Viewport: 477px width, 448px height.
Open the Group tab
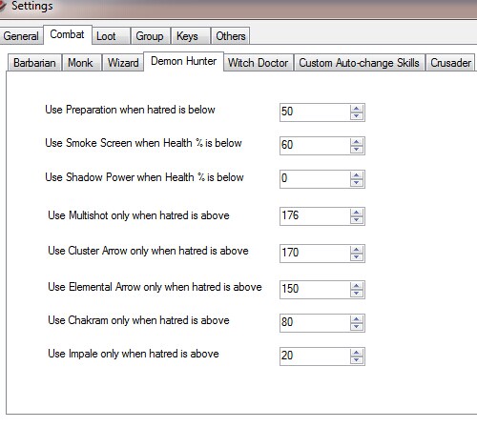coord(150,36)
